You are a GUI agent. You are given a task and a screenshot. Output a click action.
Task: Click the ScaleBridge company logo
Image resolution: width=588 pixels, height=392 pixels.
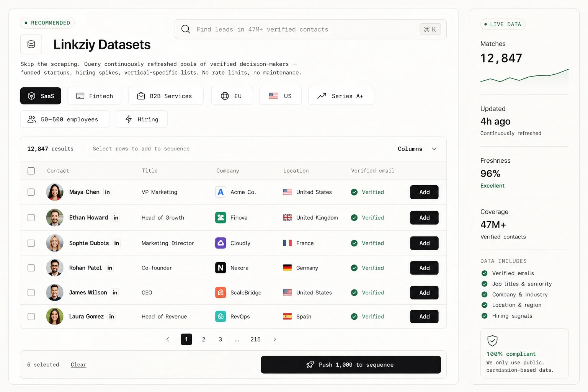pos(220,292)
